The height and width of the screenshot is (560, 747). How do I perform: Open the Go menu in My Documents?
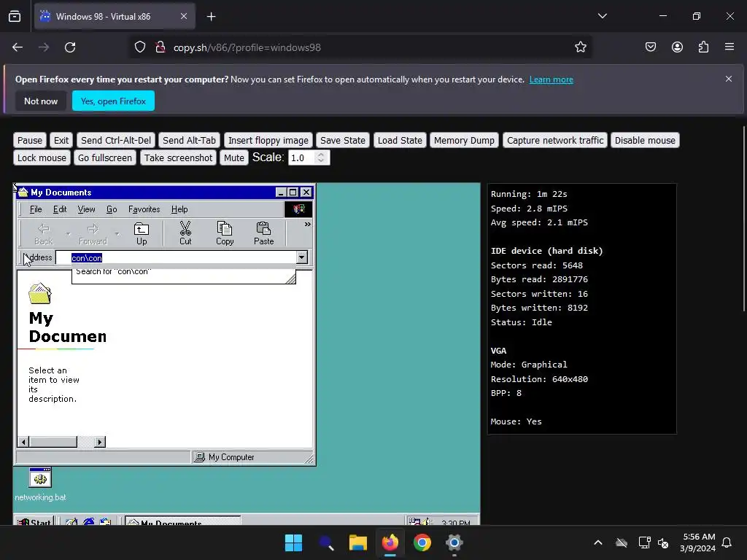pyautogui.click(x=112, y=209)
